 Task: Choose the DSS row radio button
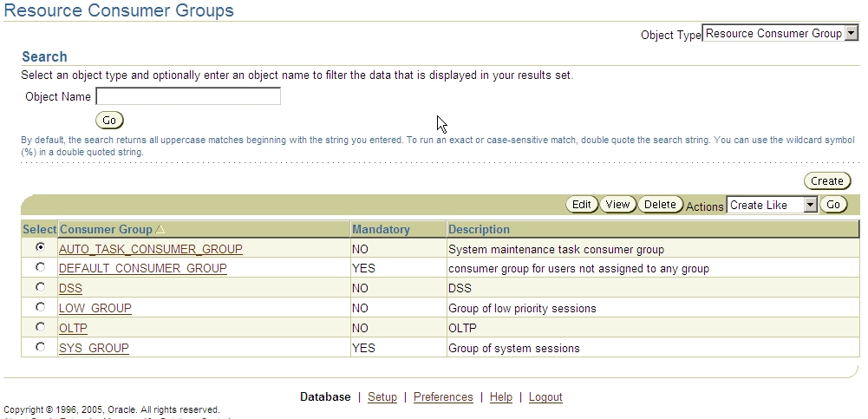point(40,287)
